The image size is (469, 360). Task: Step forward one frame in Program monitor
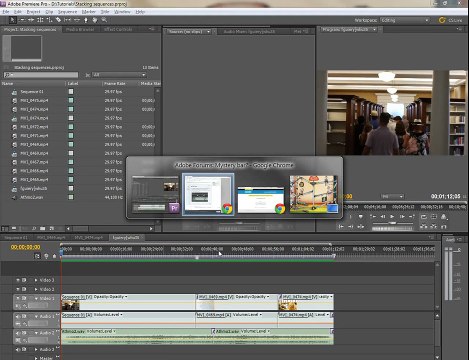pyautogui.click(x=402, y=217)
